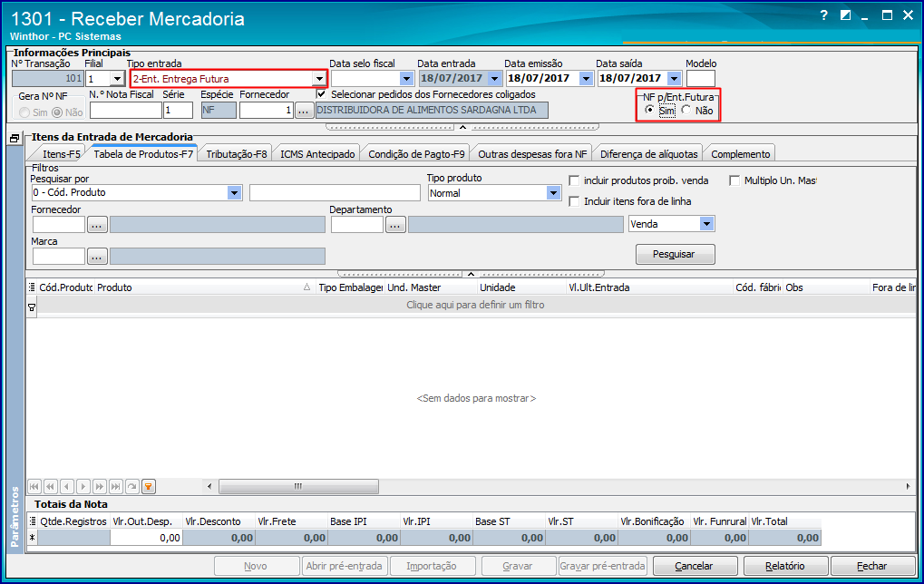Switch to Diferença de alíquotas tab
The image size is (924, 584).
(649, 154)
